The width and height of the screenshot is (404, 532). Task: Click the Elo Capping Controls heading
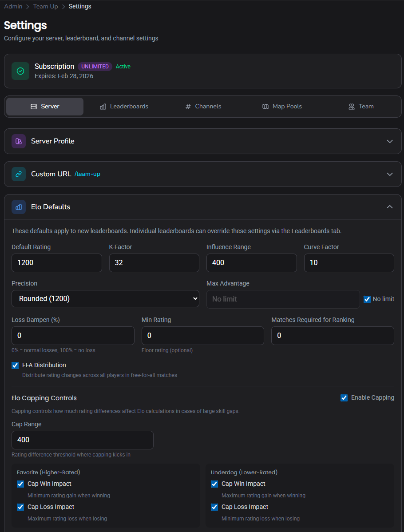tap(44, 398)
